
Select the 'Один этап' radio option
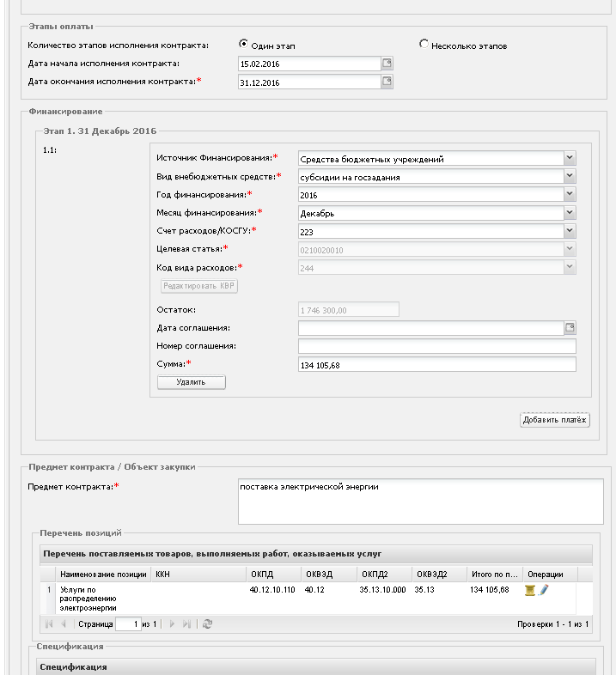click(x=243, y=44)
